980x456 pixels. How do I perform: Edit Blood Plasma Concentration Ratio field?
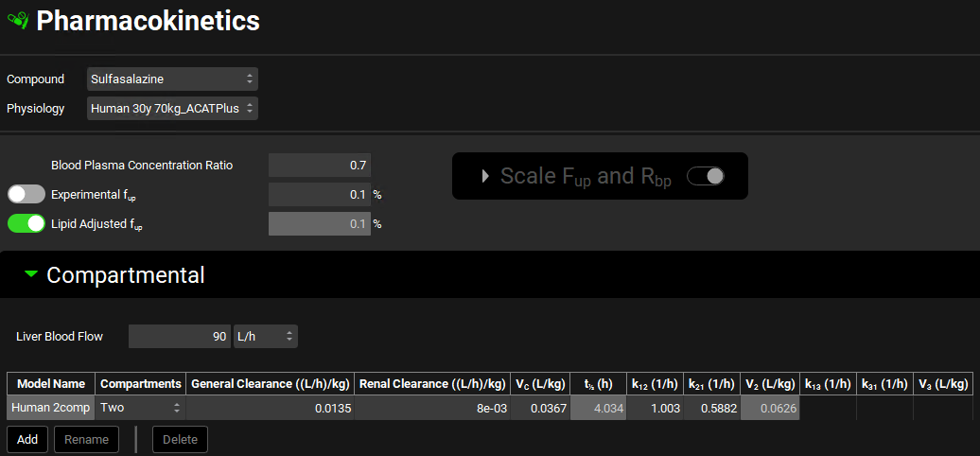(x=320, y=165)
